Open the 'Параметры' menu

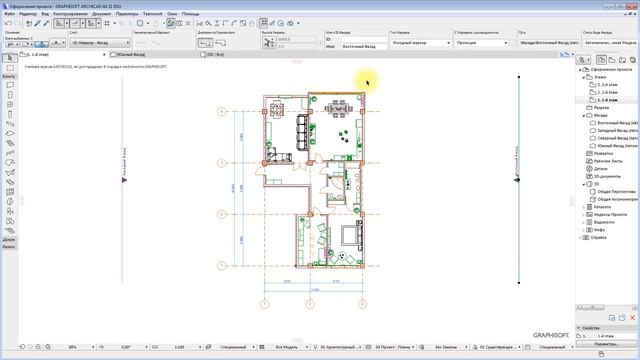(x=127, y=14)
